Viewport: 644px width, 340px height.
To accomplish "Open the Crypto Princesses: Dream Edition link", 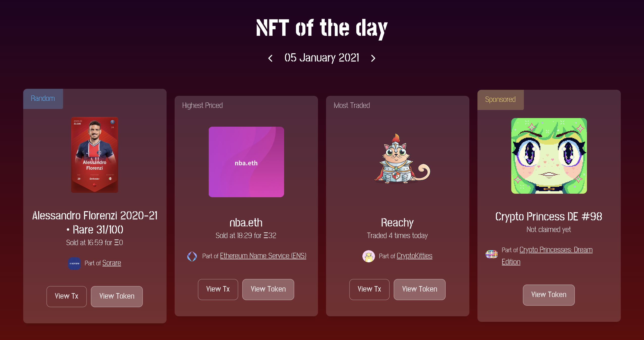I will [x=556, y=250].
